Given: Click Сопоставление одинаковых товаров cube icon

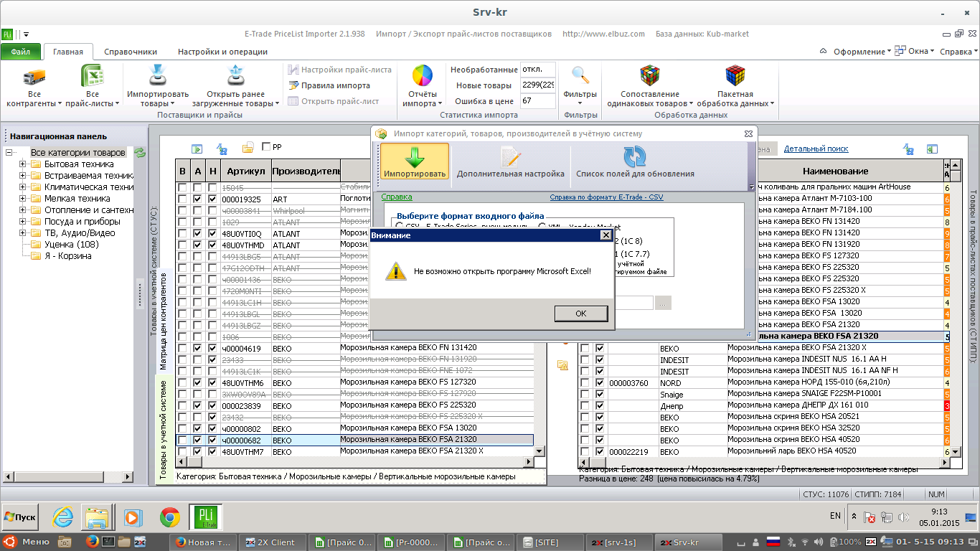Looking at the screenshot, I should pyautogui.click(x=650, y=76).
